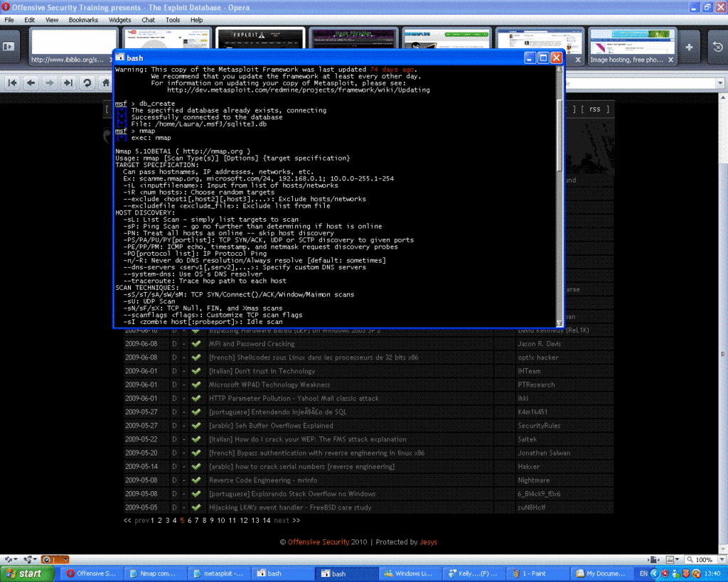Click the green checkmark on 2009-05-05 row

click(196, 508)
